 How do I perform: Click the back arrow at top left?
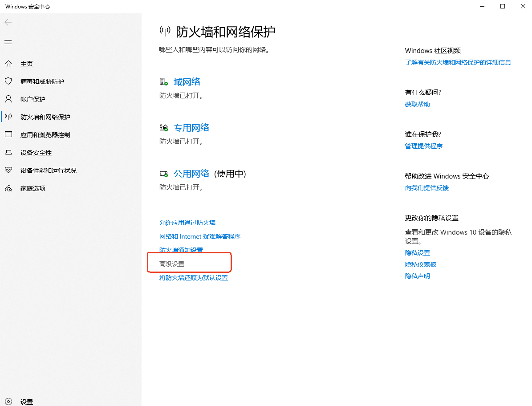pos(8,22)
